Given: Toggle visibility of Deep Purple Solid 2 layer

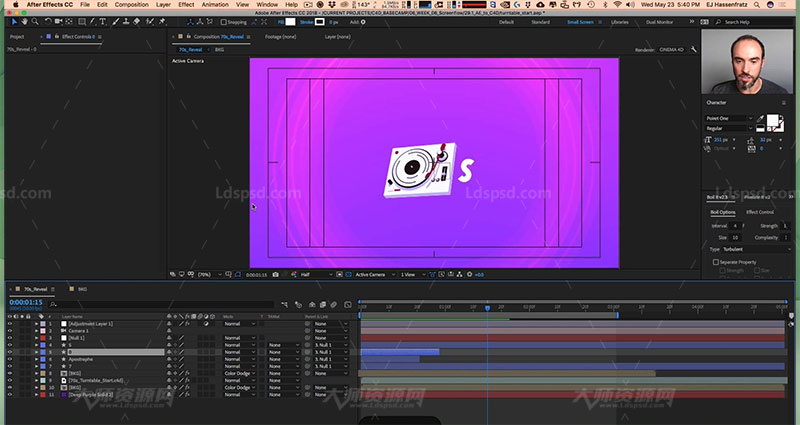Looking at the screenshot, I should (x=10, y=394).
